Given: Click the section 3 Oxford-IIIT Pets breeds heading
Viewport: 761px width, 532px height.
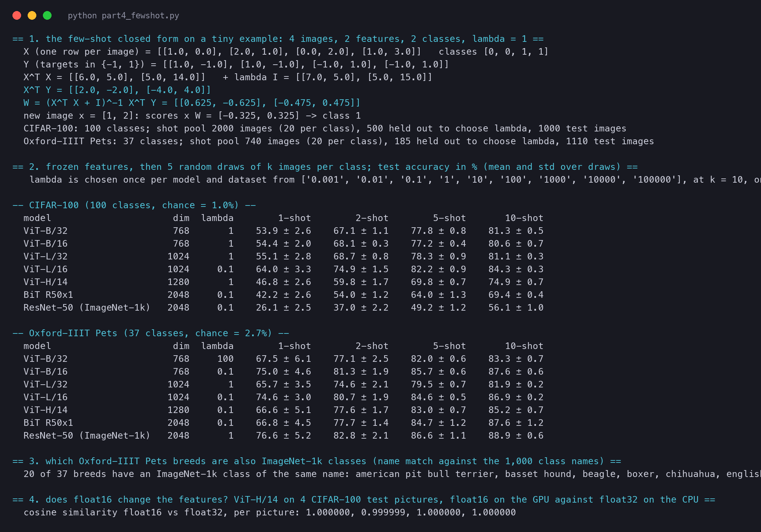Looking at the screenshot, I should (x=317, y=461).
